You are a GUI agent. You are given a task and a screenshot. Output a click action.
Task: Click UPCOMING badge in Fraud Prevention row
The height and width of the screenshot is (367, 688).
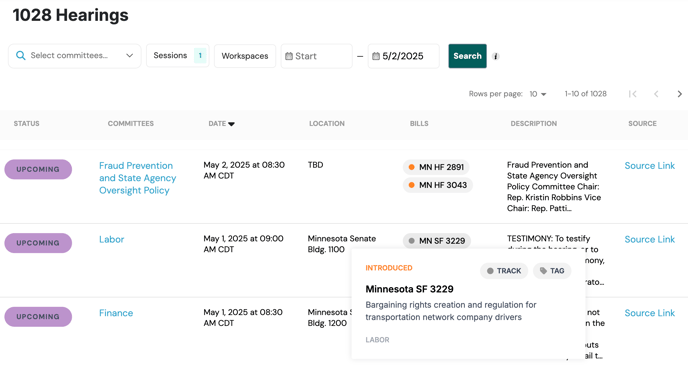[x=38, y=169]
